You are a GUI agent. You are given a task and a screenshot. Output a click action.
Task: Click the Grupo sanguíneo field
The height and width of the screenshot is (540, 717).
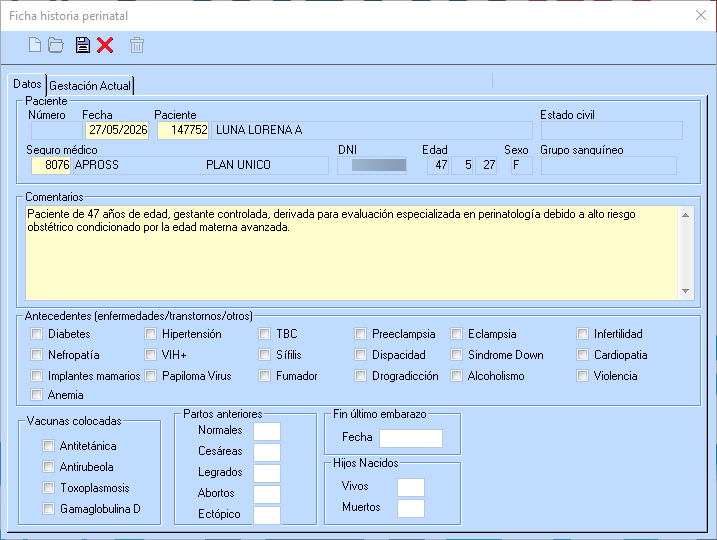(609, 165)
